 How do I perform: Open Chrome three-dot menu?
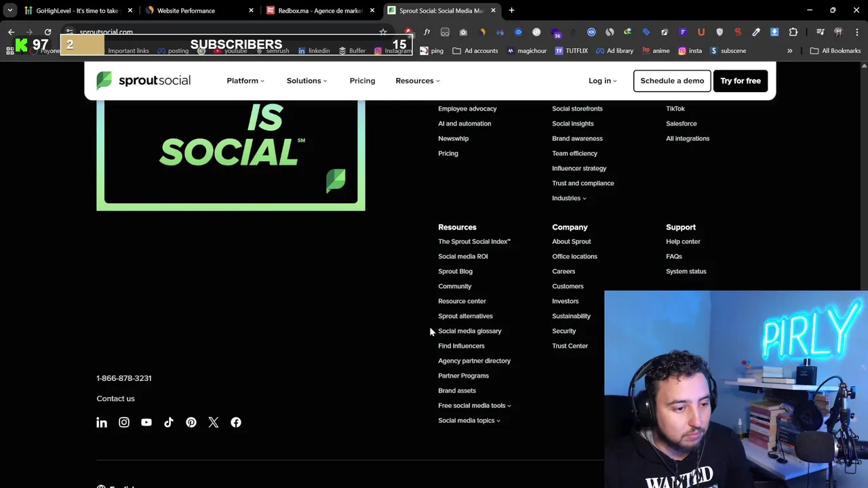[x=857, y=32]
